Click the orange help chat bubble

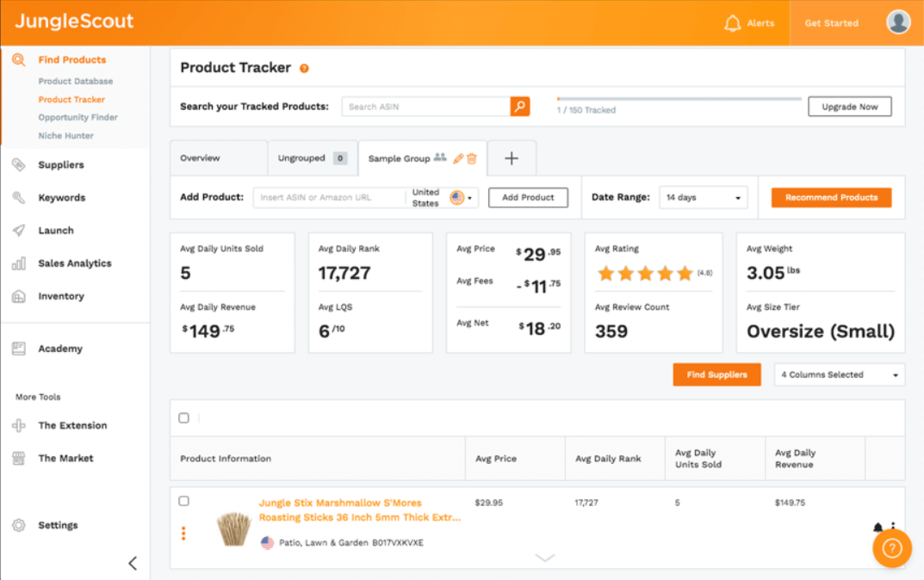(x=892, y=548)
